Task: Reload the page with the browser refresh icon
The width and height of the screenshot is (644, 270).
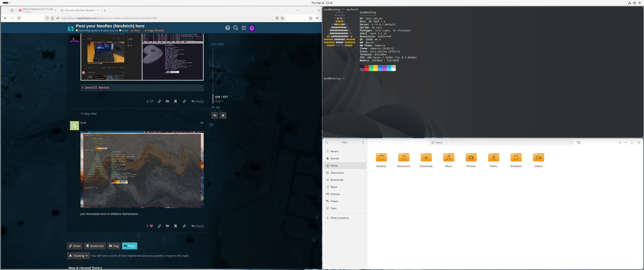Action: pos(19,18)
